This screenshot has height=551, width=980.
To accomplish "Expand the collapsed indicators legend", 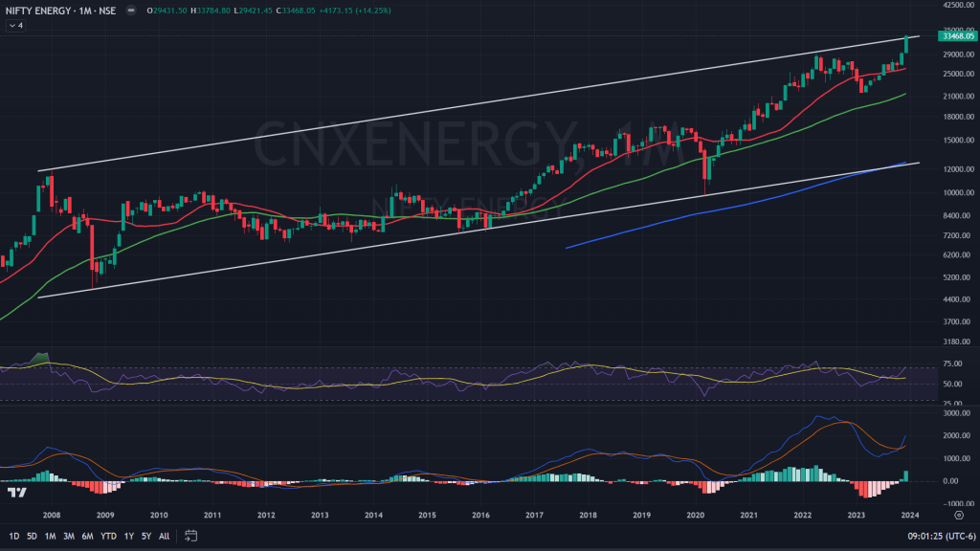I will (x=15, y=26).
